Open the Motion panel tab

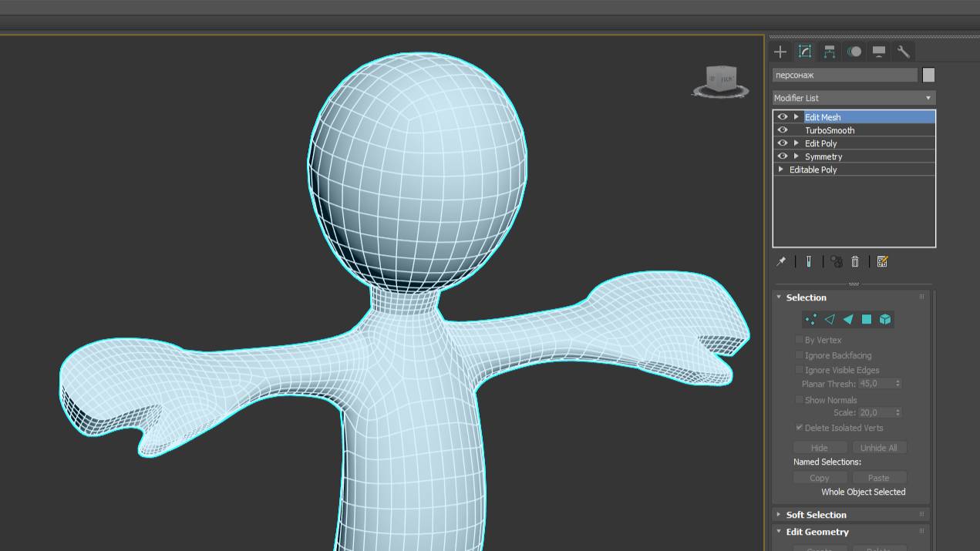click(x=854, y=52)
